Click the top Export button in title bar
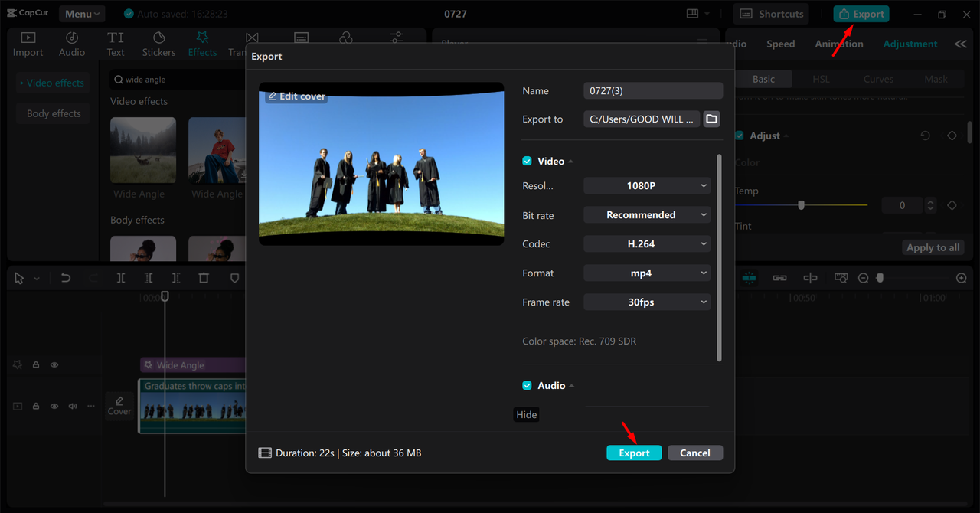This screenshot has height=513, width=980. click(x=861, y=14)
